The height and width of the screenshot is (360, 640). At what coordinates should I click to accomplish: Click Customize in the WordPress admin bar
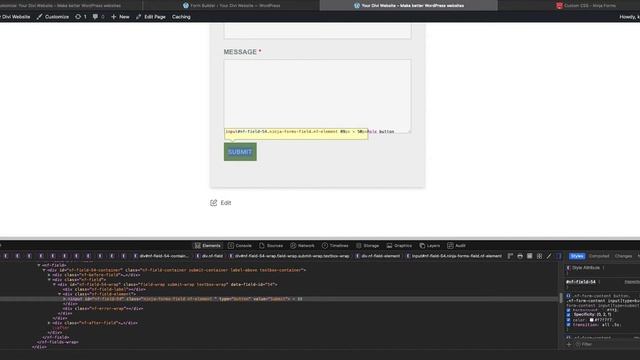53,17
